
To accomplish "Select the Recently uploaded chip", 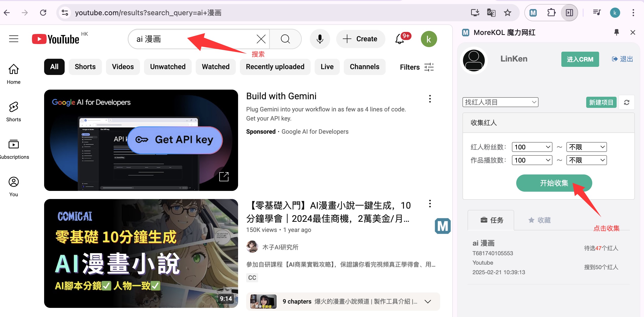I will click(275, 67).
